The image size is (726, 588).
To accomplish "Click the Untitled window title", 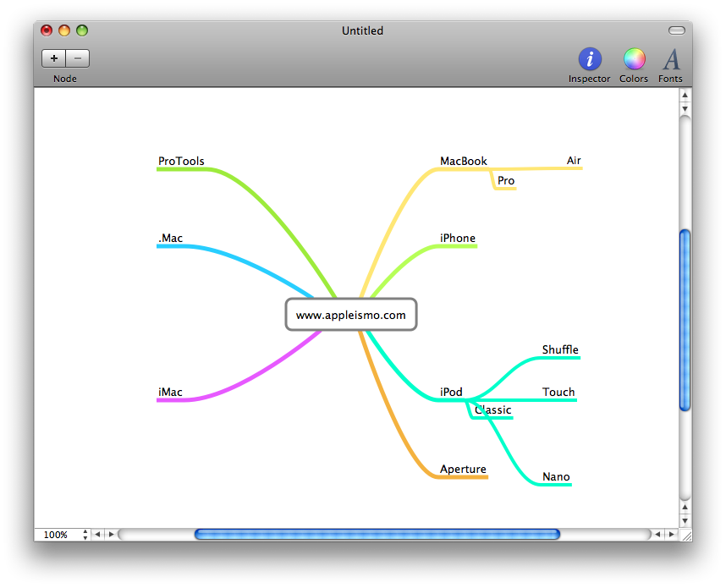I will pos(362,30).
